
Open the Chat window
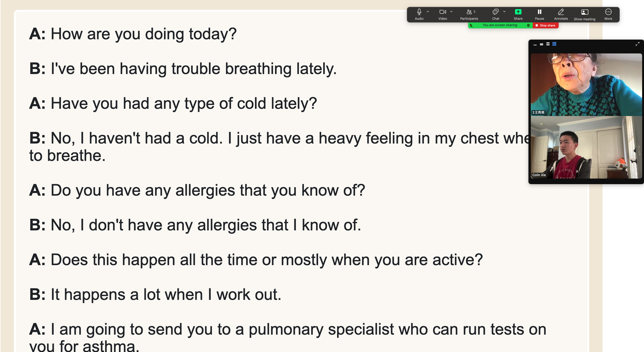496,14
